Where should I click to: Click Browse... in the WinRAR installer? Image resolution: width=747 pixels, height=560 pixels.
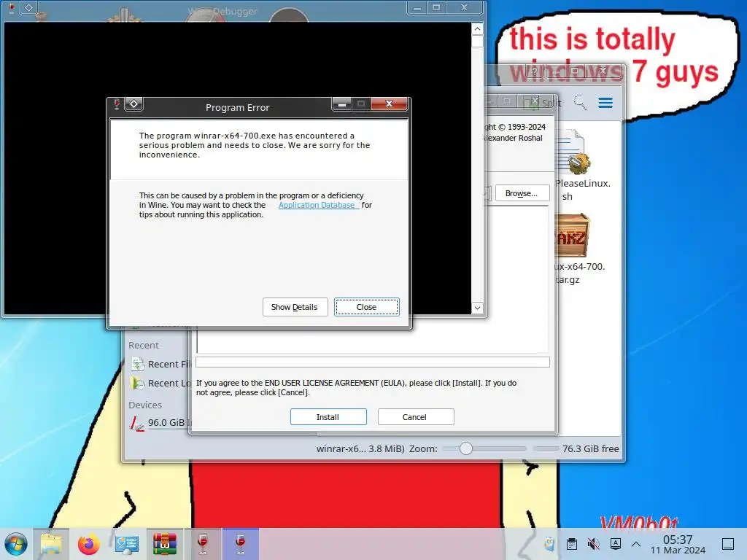[522, 193]
